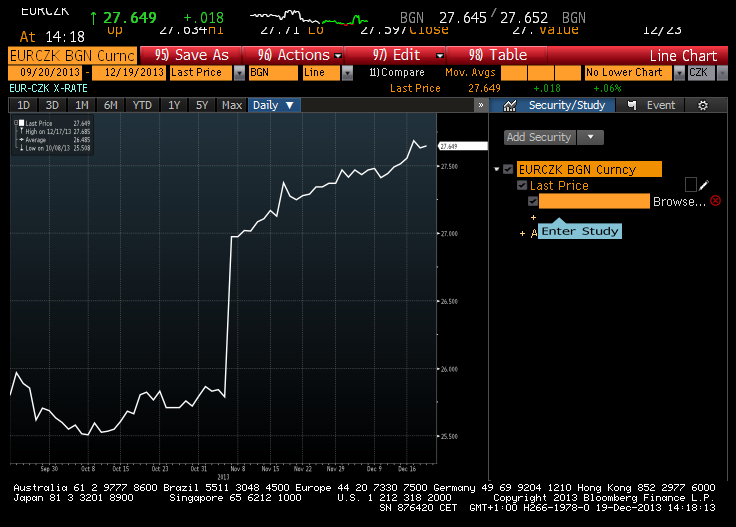Image resolution: width=736 pixels, height=527 pixels.
Task: Toggle the checkbox beside the empty study field
Action: click(x=533, y=201)
